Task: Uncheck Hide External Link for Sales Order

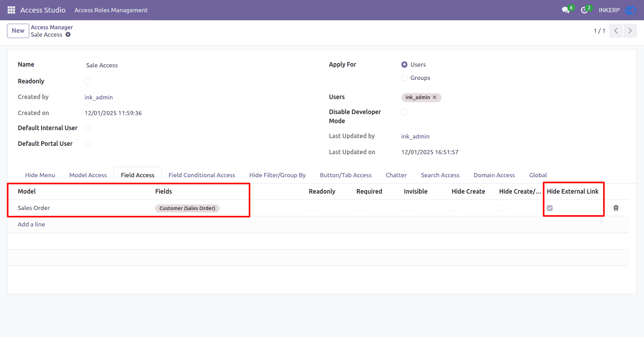Action: click(550, 208)
